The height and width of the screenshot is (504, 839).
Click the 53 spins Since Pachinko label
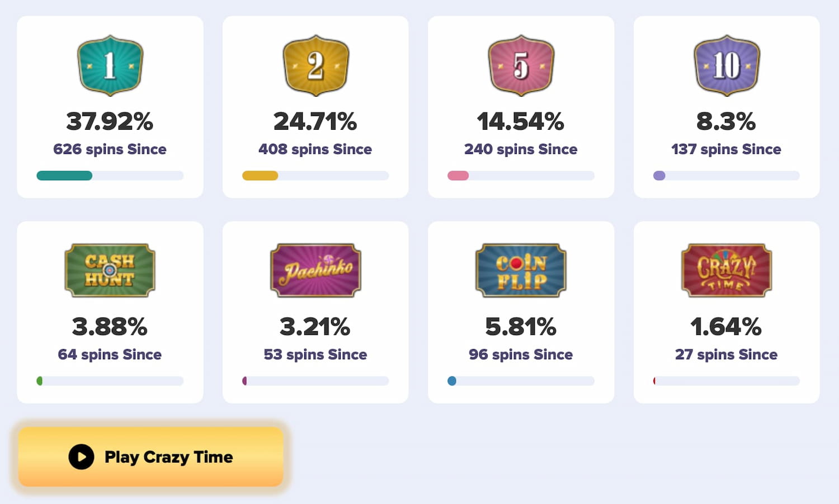coord(315,354)
